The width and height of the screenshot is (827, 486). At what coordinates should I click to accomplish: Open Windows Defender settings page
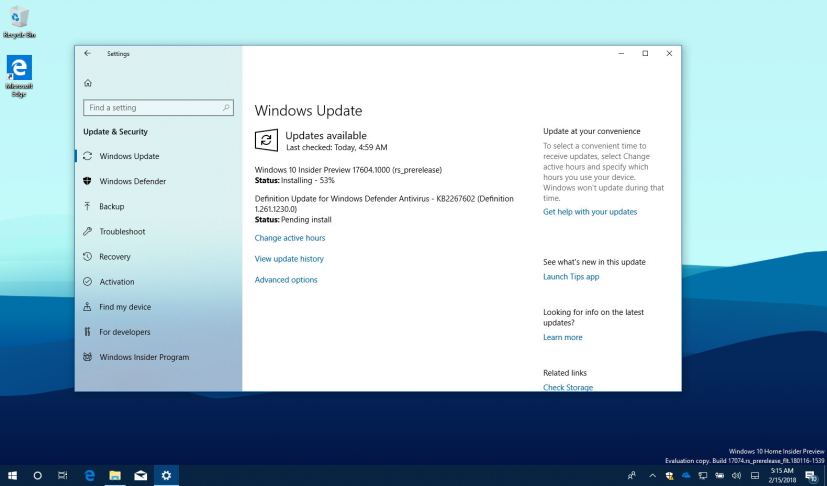(158, 181)
